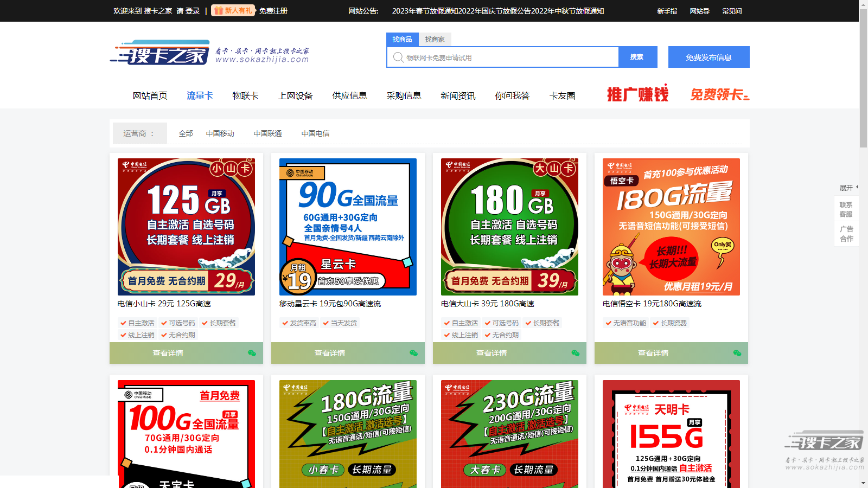
Task: Switch to the 找商家 search tab
Action: point(435,40)
